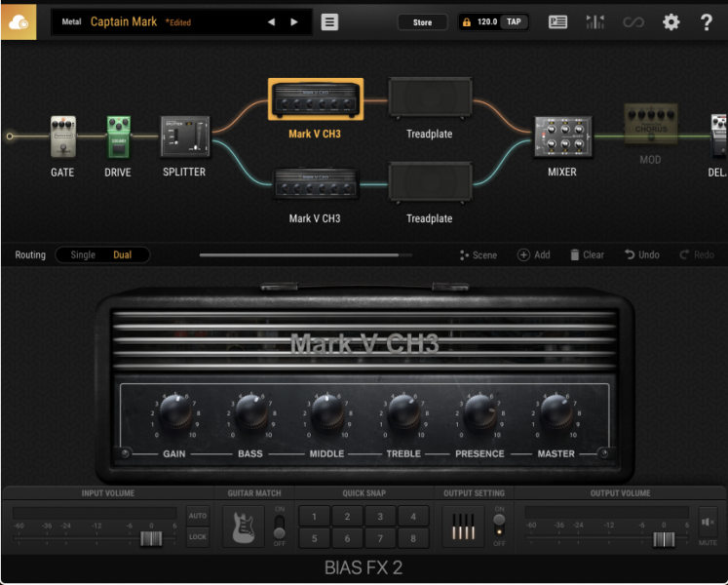Image resolution: width=728 pixels, height=585 pixels.
Task: Mute the output volume
Action: (x=708, y=525)
